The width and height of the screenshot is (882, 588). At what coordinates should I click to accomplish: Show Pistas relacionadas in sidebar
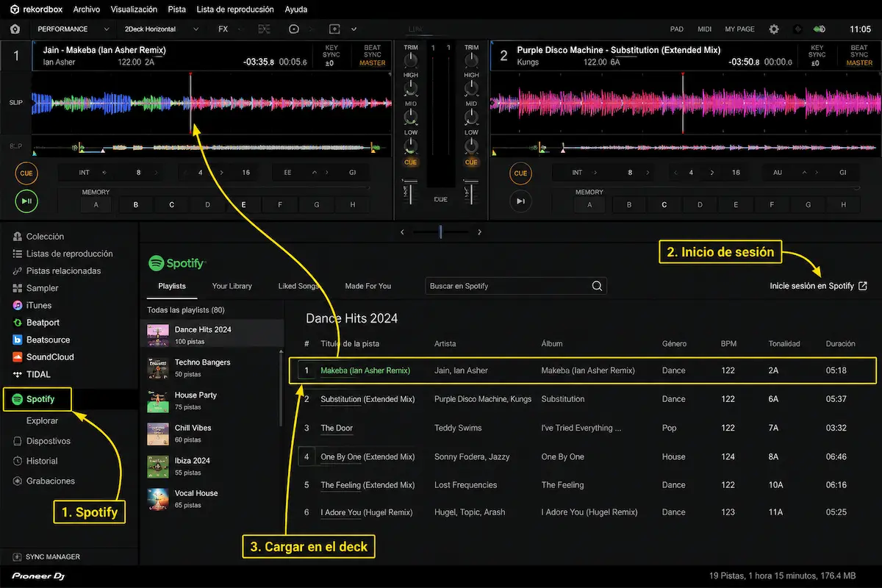point(57,270)
